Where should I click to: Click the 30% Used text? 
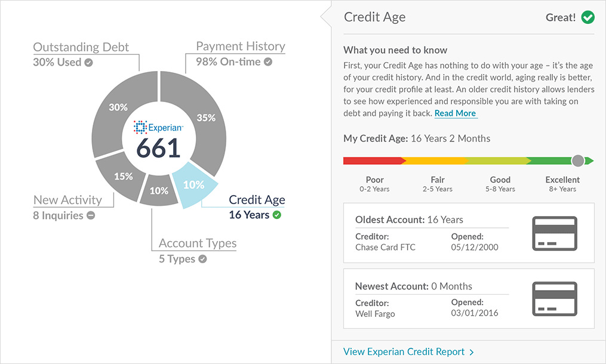[x=57, y=62]
